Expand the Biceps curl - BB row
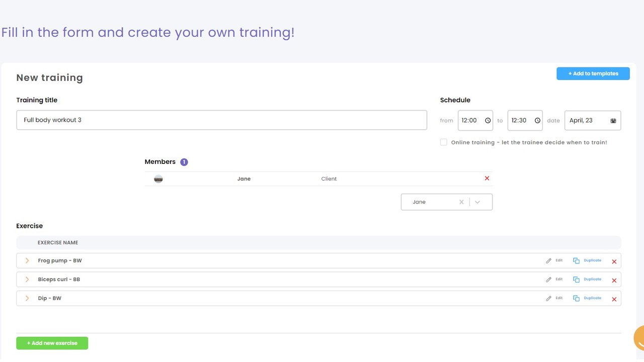Screen dimensions: 644x362 (x=27, y=280)
